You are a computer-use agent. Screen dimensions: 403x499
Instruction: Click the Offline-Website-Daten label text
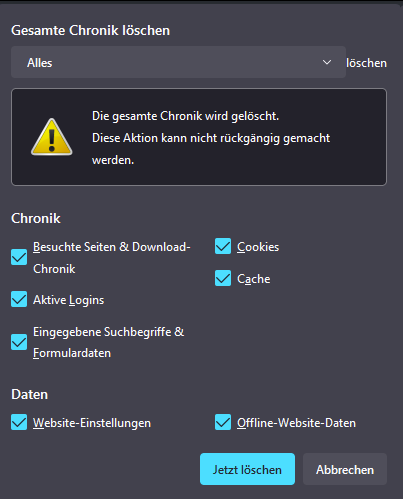(x=296, y=423)
